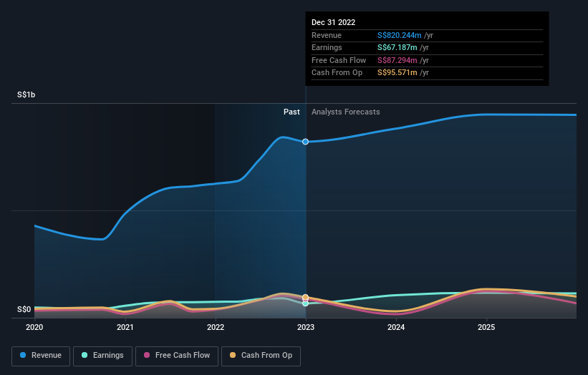Toggle the Free Cash Flow legend button

[x=177, y=356]
